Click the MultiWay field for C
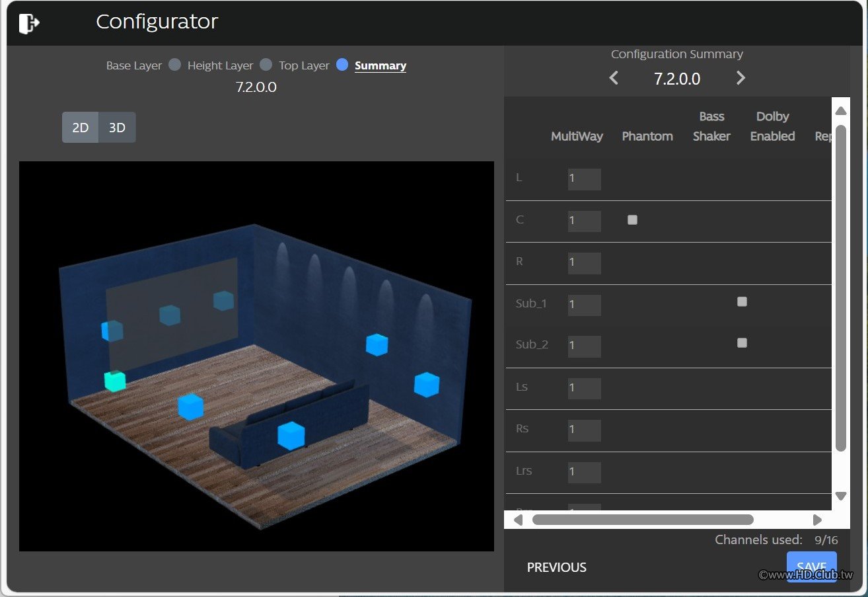The height and width of the screenshot is (597, 868). click(585, 221)
